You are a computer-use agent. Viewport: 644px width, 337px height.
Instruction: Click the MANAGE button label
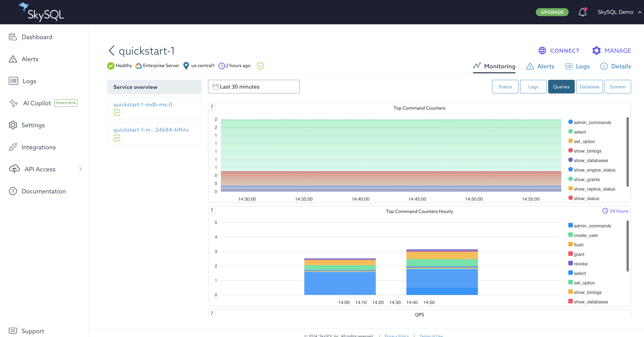coord(618,51)
